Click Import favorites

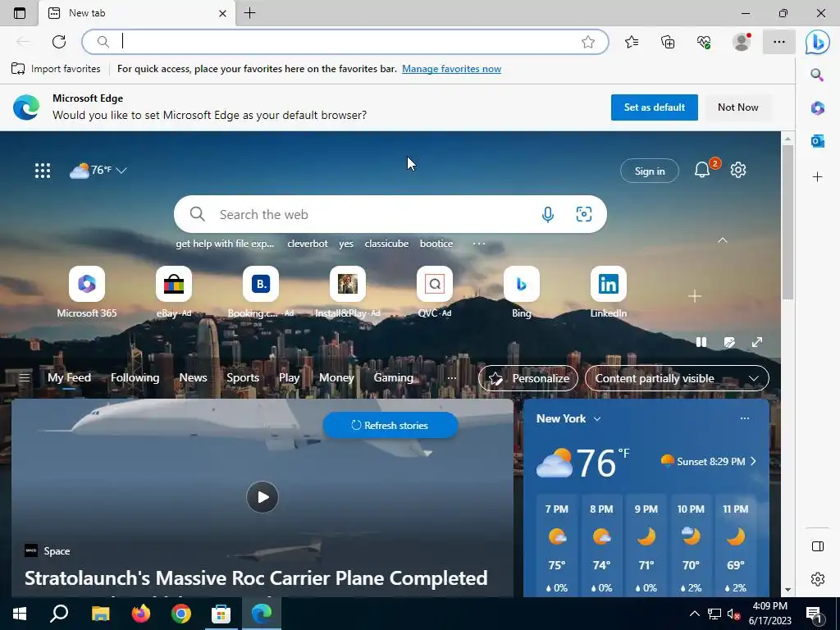[x=56, y=69]
